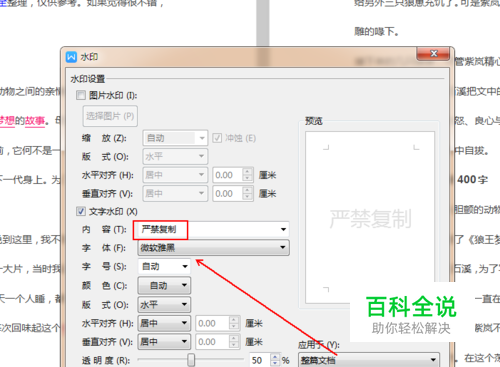Open the 缩放 dropdown set to 自动

point(175,138)
